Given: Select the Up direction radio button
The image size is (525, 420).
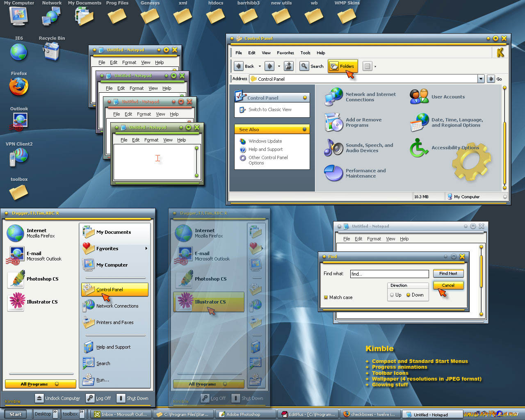Looking at the screenshot, I should [395, 295].
